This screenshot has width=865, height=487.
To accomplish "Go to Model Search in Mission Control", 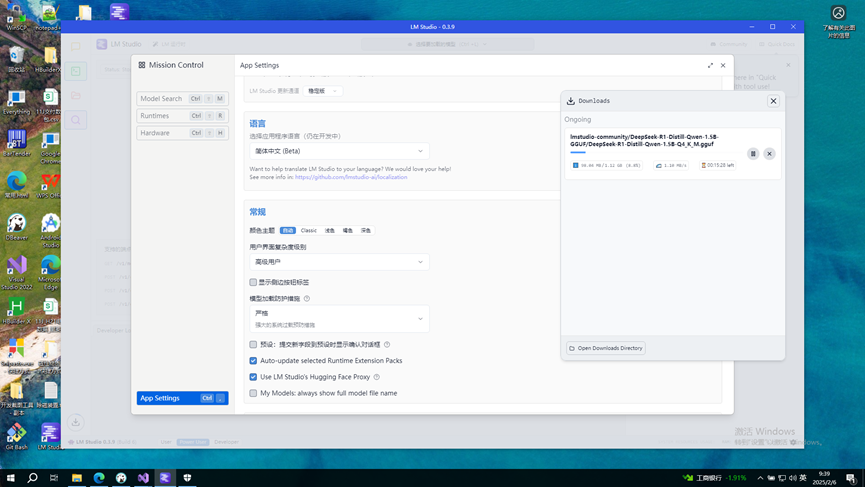I will pyautogui.click(x=183, y=99).
